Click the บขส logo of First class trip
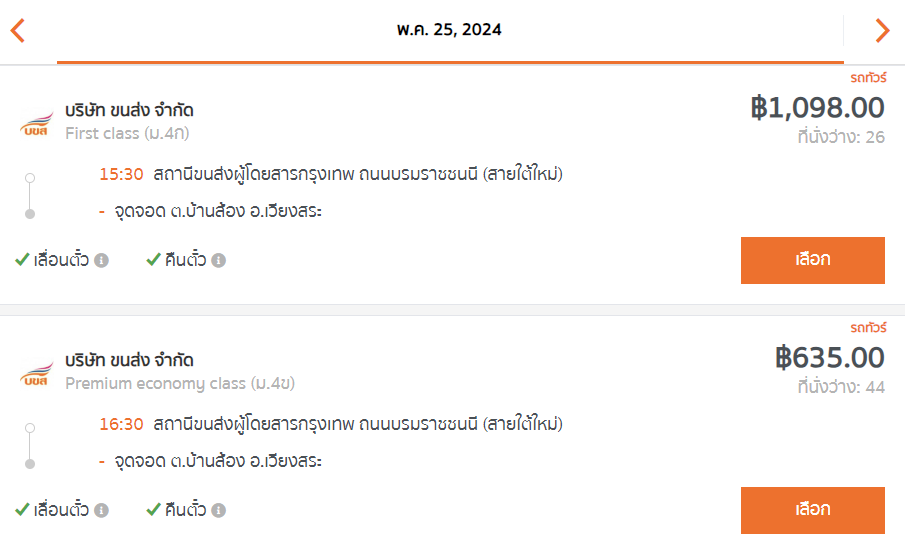The height and width of the screenshot is (546, 905). 36,124
